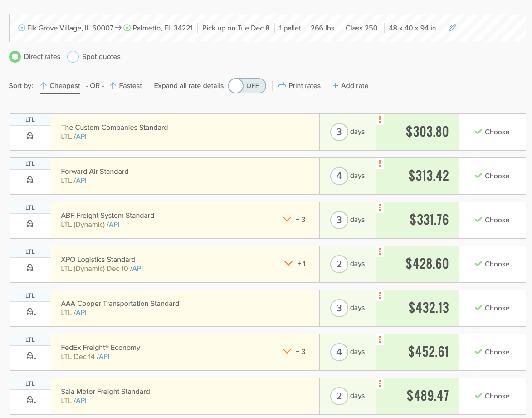Click forklift icon in Saia Motor Freight row
Viewport: 532px width, 418px height.
(x=30, y=400)
